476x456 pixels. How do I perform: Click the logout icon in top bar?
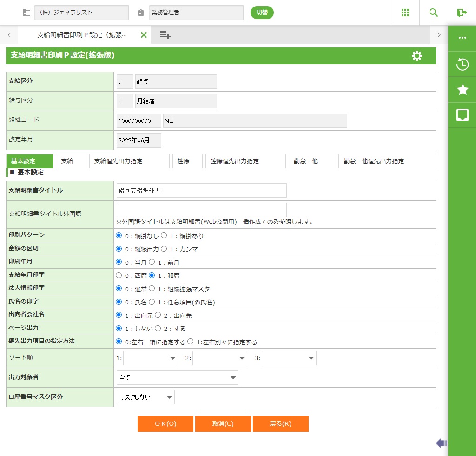(462, 13)
